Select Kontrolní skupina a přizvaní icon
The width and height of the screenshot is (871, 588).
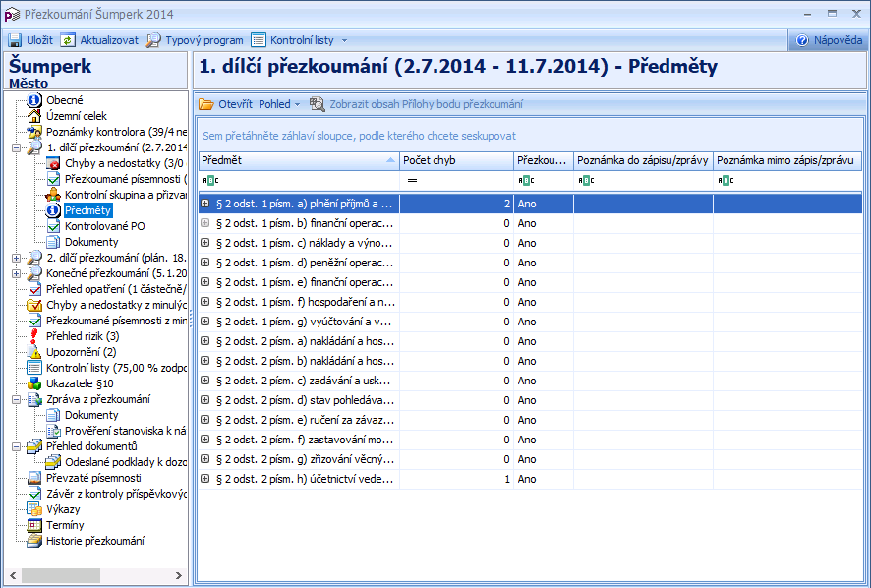click(53, 195)
